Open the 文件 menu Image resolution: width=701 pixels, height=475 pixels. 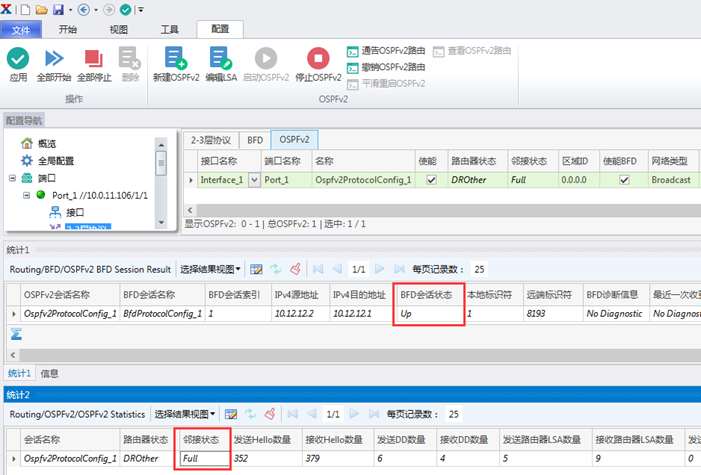click(x=21, y=30)
